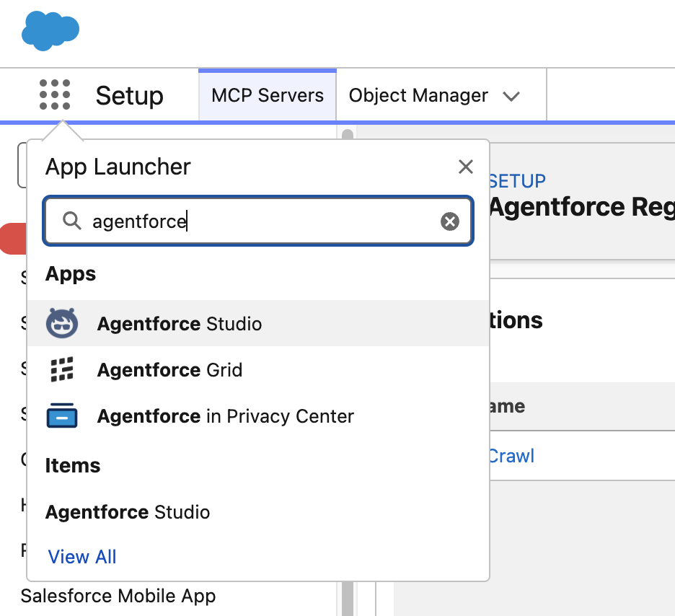The width and height of the screenshot is (675, 616).
Task: Click the Salesforce cloud logo
Action: click(x=50, y=31)
